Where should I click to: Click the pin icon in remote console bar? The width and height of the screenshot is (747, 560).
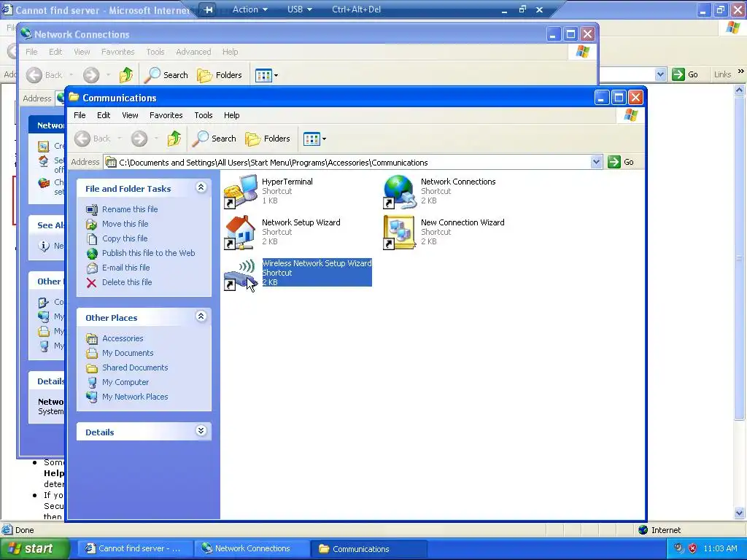[x=208, y=9]
